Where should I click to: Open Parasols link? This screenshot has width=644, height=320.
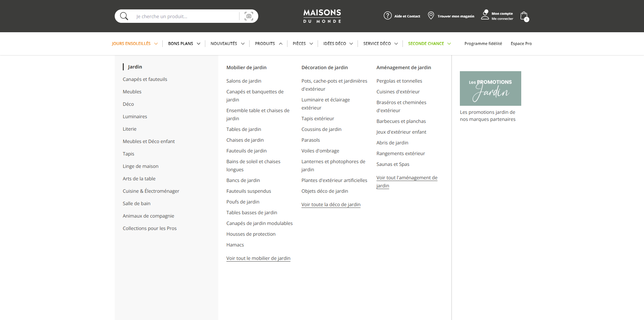point(311,140)
